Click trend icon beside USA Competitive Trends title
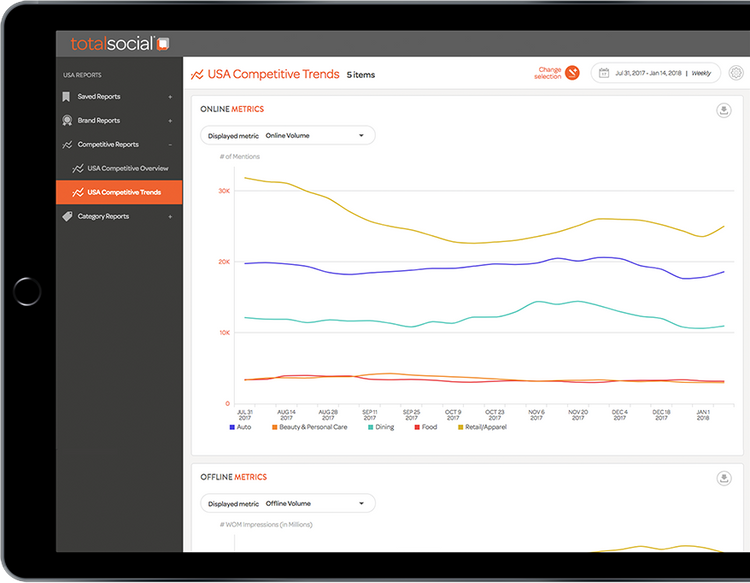The width and height of the screenshot is (750, 583). [197, 75]
